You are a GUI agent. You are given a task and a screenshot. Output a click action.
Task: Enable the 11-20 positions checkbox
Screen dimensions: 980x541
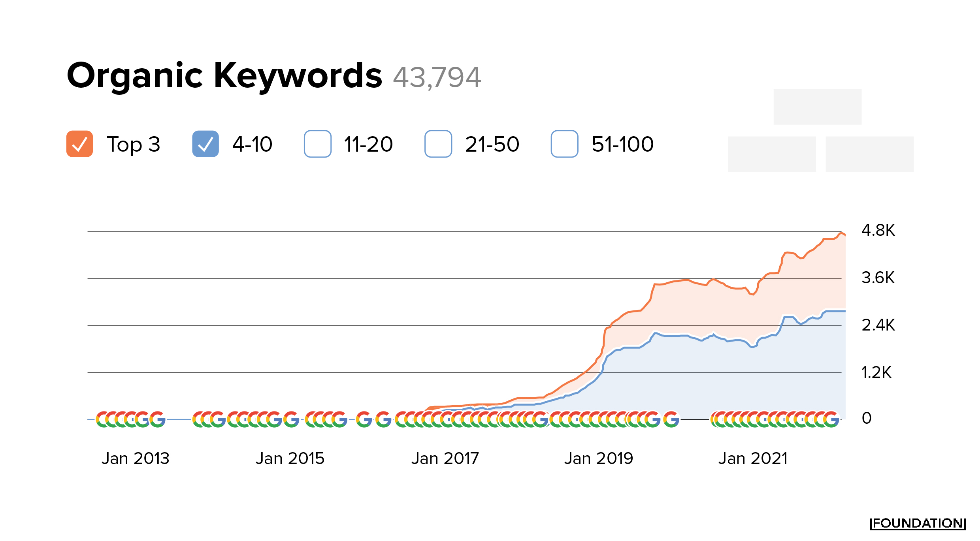tap(318, 144)
